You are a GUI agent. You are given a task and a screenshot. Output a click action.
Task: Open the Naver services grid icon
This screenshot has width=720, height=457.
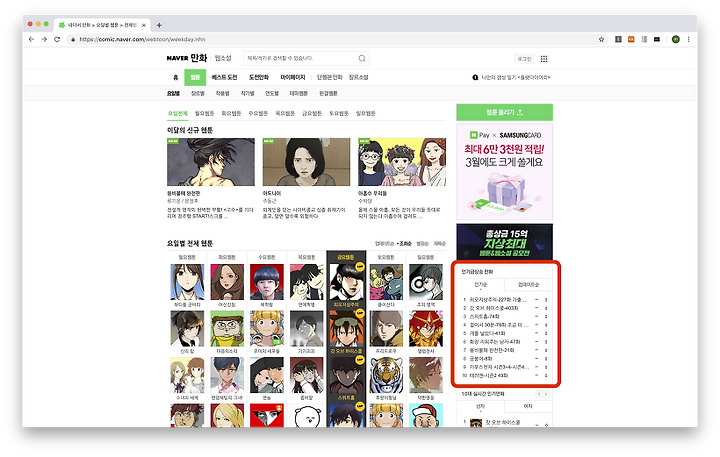point(544,59)
